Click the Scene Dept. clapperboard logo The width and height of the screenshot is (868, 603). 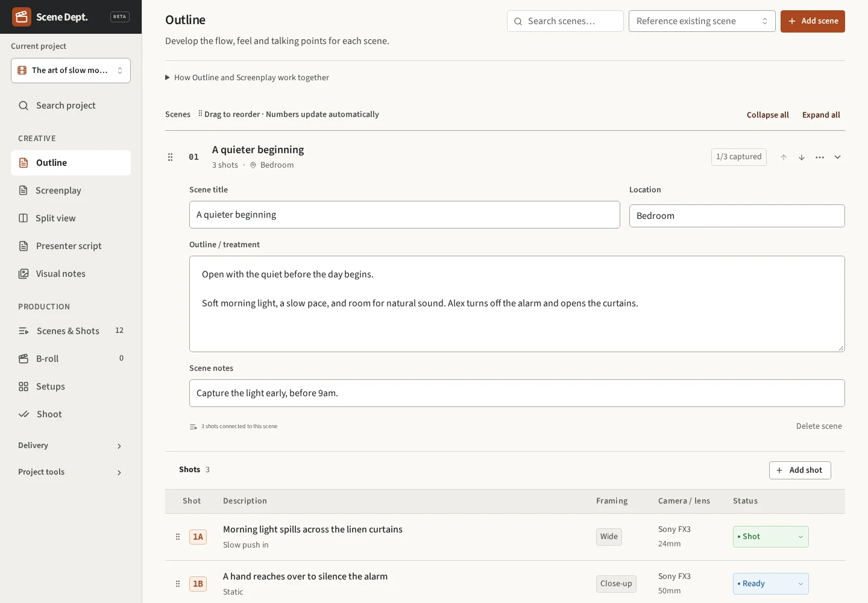(x=22, y=17)
